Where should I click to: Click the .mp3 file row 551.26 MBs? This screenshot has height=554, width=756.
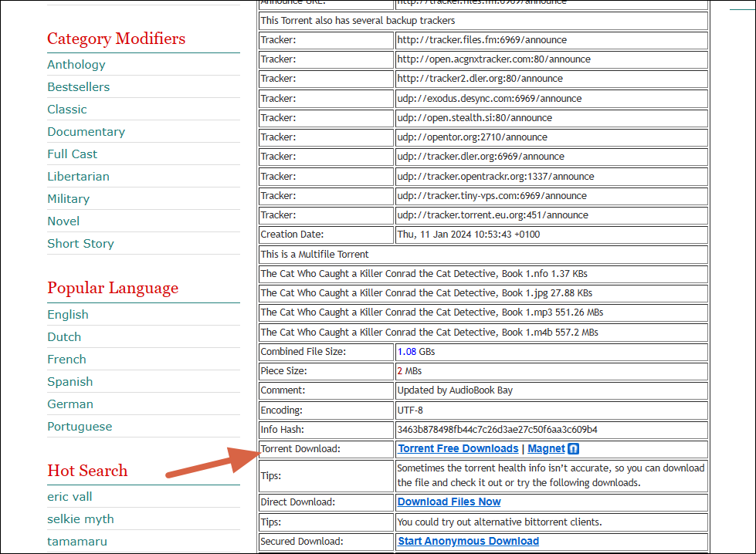coord(483,312)
